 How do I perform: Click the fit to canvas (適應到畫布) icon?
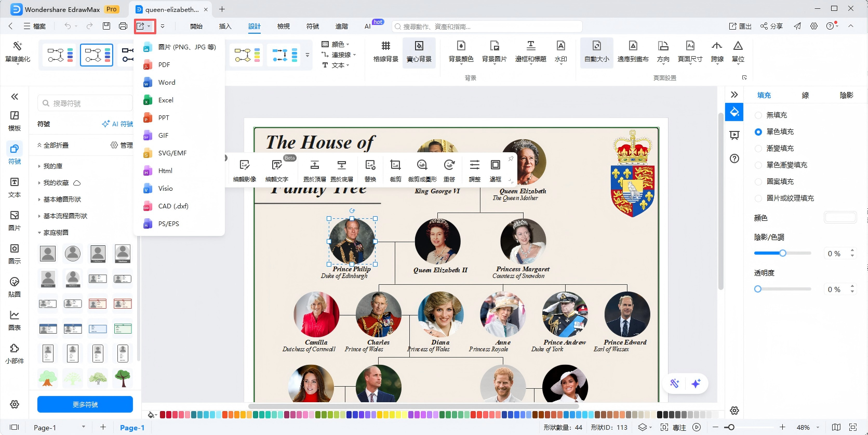633,51
